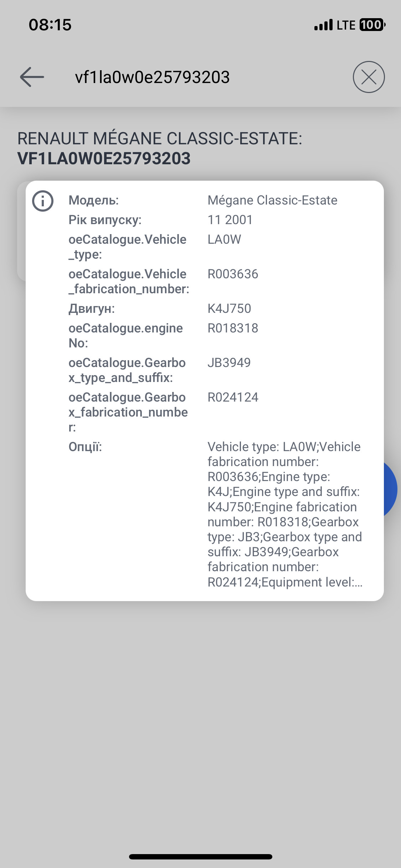Tap the info icon in the details popup
Screen dimensions: 401x868
click(x=43, y=201)
